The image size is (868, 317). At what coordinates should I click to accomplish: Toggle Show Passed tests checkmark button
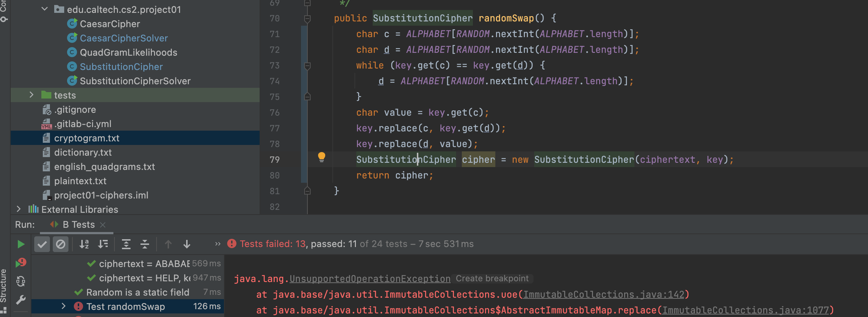point(42,244)
